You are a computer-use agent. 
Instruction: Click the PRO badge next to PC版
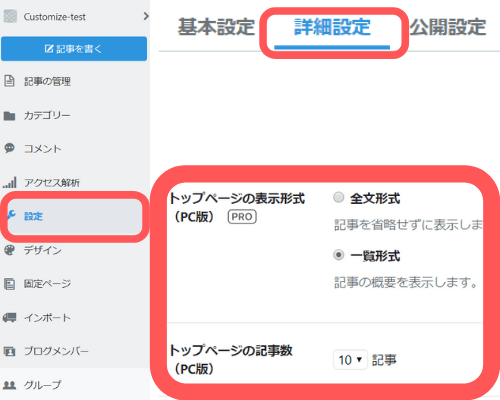click(x=242, y=217)
